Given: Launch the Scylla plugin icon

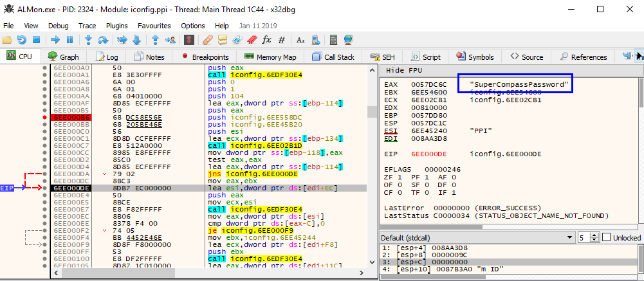Looking at the screenshot, I should coord(189,40).
